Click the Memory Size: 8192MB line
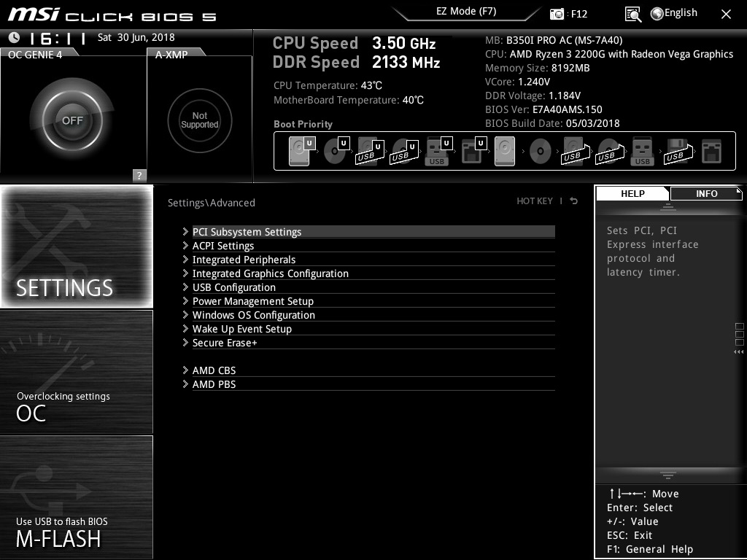747x560 pixels. click(538, 68)
